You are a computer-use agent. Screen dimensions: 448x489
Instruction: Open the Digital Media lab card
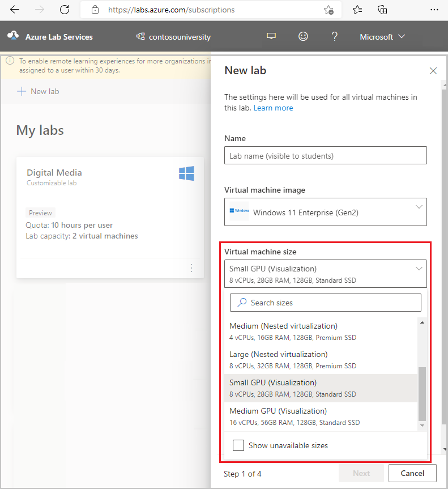point(110,218)
